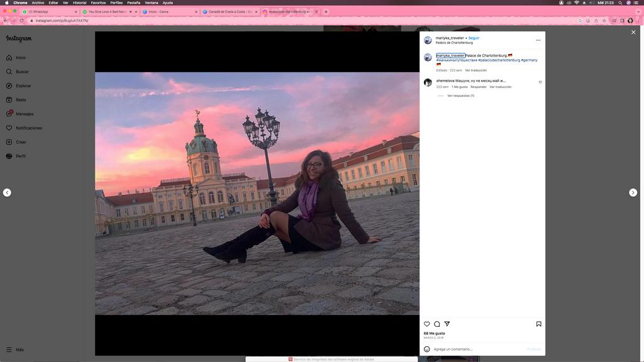644x362 pixels.
Task: Open Notificaciones heart item
Action: [25, 128]
